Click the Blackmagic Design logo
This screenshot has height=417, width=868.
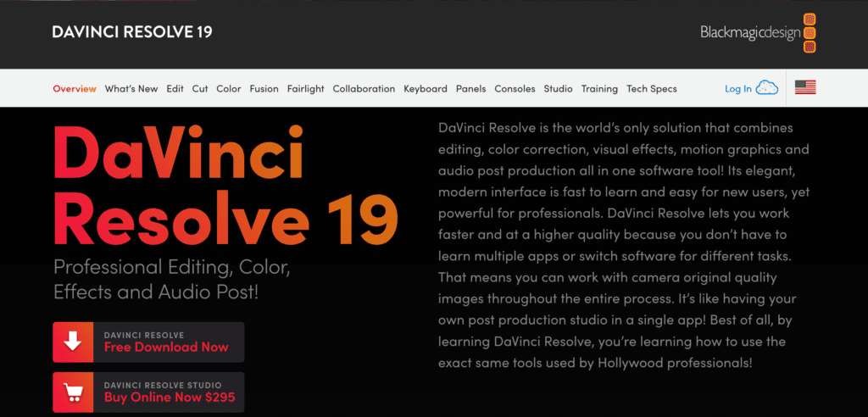(757, 33)
